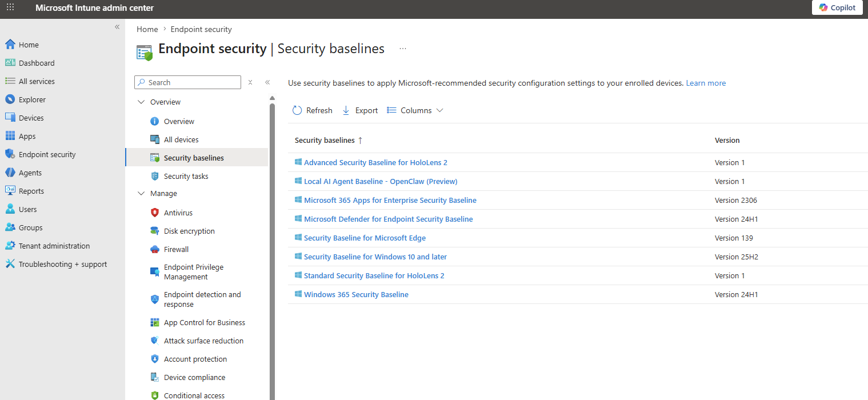Select Security baselines in the resource menu
This screenshot has height=400, width=868.
point(197,158)
